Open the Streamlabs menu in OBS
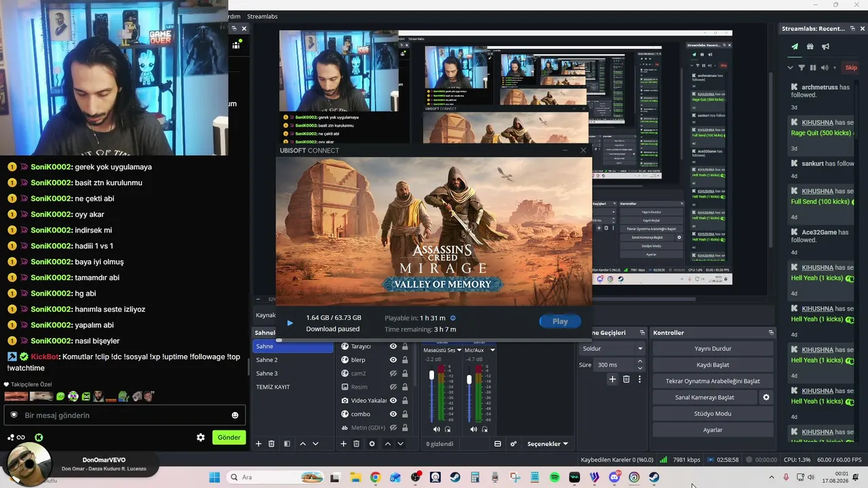Viewport: 868px width, 488px height. coord(262,16)
